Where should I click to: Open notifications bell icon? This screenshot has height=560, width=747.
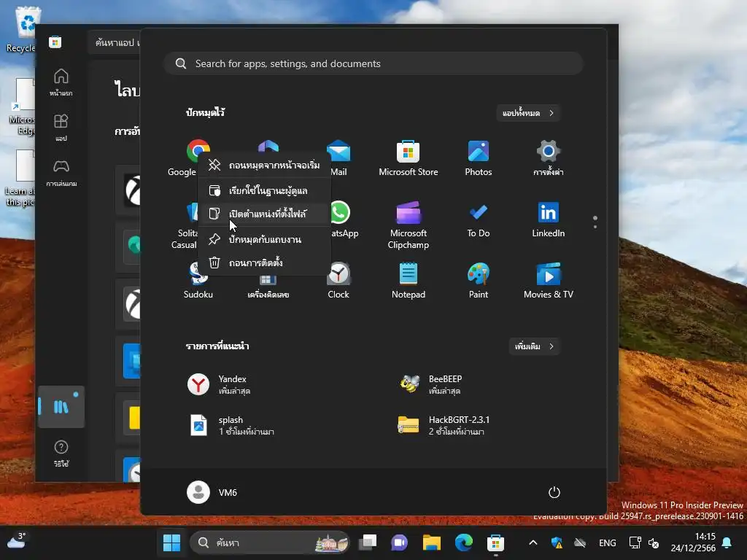point(727,542)
